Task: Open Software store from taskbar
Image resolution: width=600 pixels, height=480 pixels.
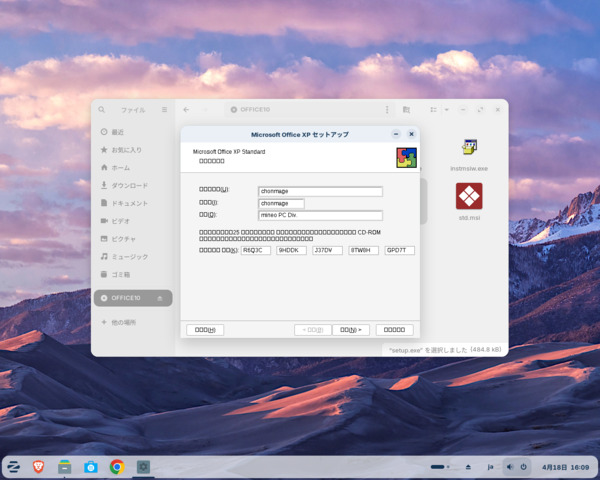Action: [91, 467]
